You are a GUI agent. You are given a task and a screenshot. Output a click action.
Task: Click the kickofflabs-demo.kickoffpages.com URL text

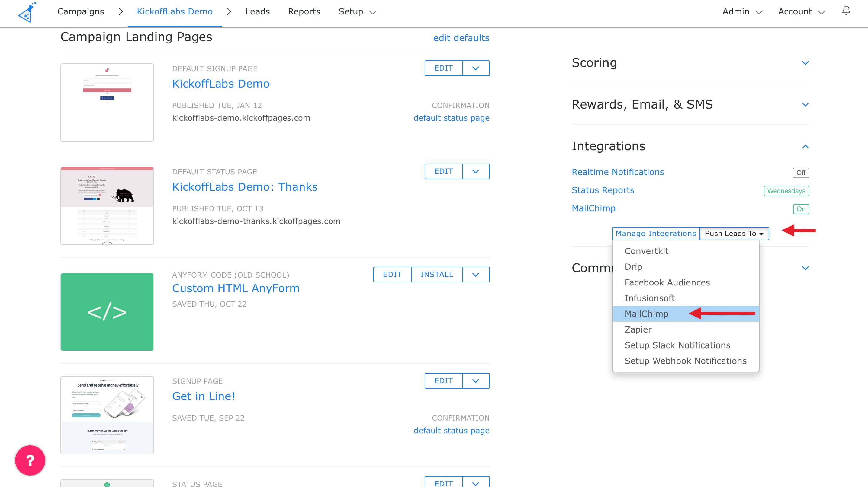pyautogui.click(x=241, y=118)
